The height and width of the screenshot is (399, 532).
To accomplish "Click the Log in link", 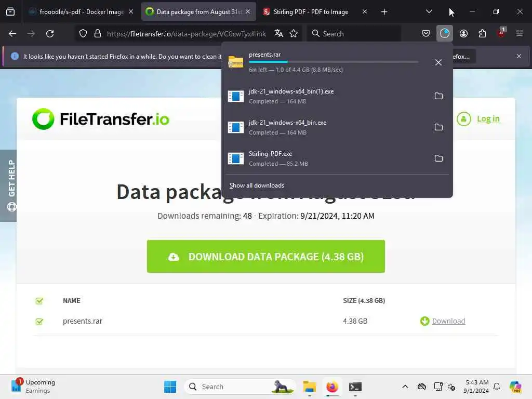I will [x=488, y=119].
